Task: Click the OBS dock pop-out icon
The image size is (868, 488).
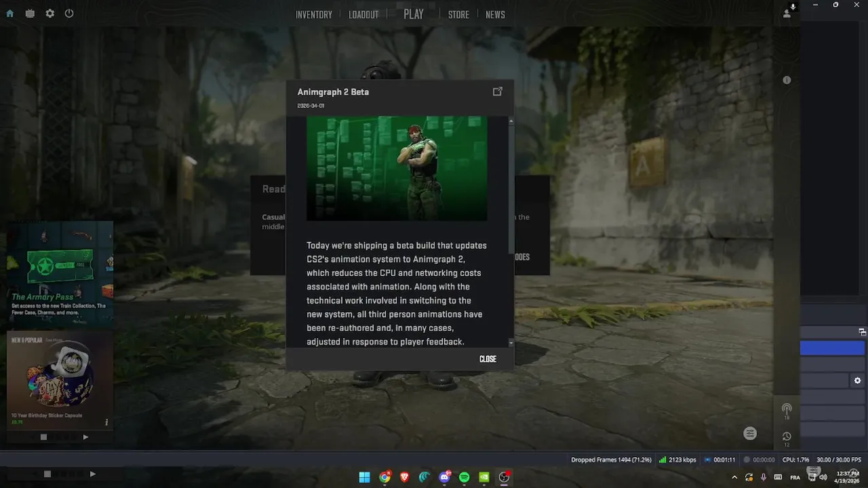Action: click(862, 332)
